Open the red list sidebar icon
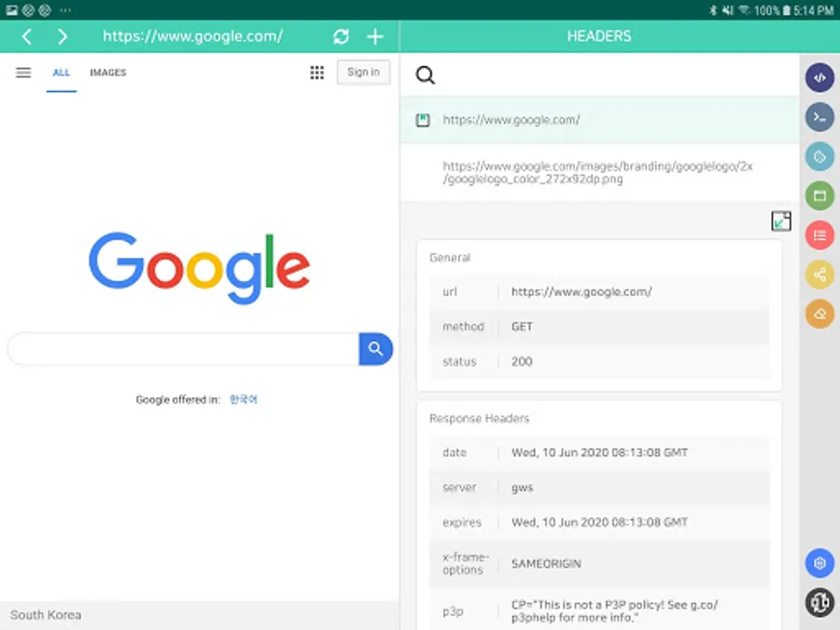 pyautogui.click(x=819, y=235)
